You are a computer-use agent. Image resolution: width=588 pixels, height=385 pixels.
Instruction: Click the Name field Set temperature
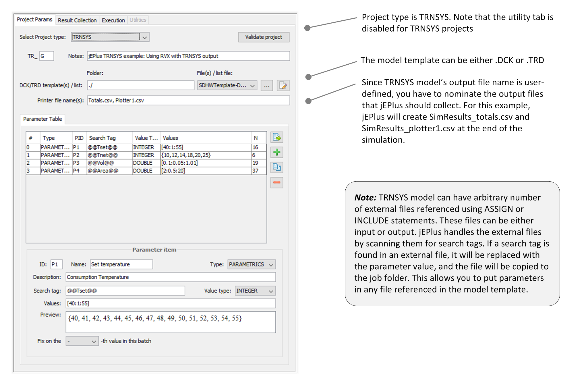click(x=121, y=264)
